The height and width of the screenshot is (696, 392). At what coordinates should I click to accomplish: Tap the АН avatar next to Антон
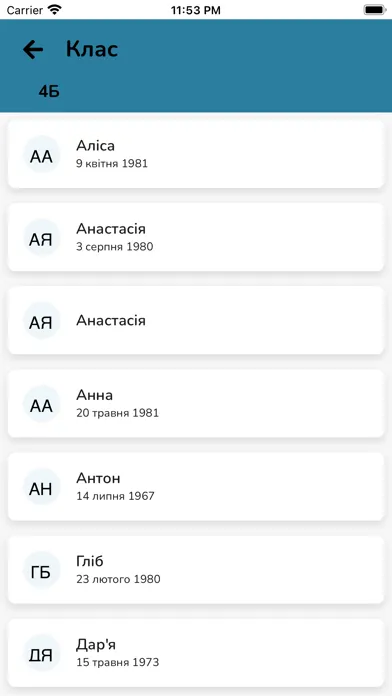point(41,487)
